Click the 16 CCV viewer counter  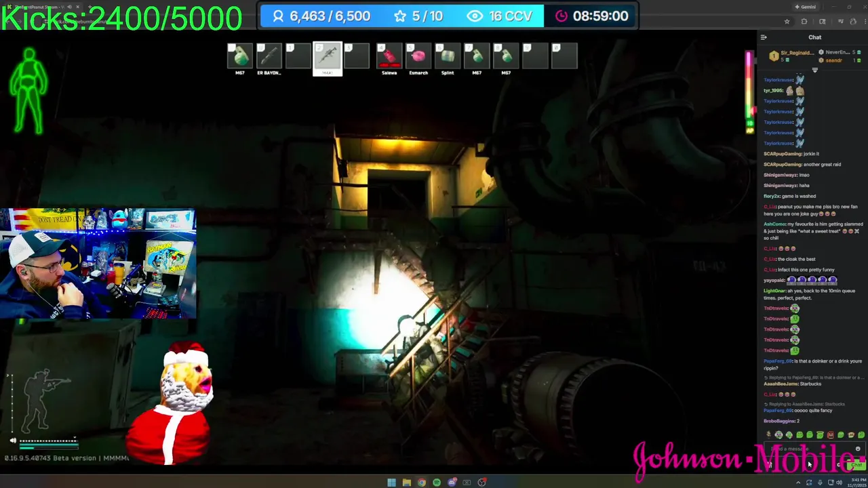click(x=500, y=16)
